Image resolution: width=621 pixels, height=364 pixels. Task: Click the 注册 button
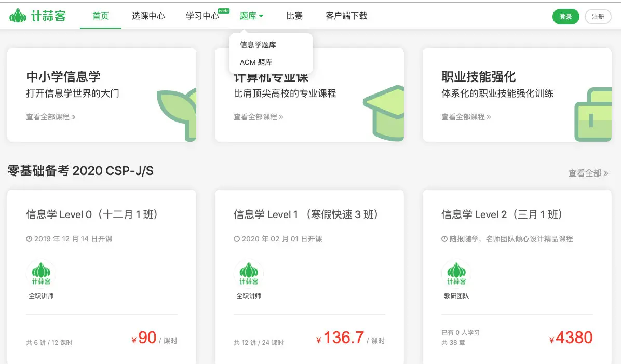[x=598, y=17]
